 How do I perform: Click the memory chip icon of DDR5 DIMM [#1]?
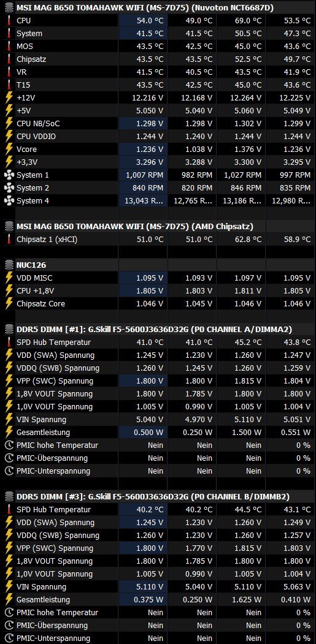9,330
